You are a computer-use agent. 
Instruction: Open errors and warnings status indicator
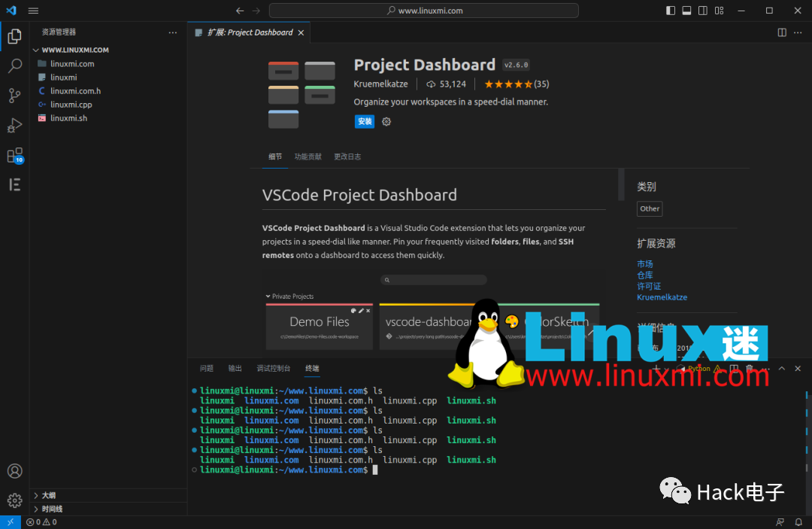(x=41, y=522)
